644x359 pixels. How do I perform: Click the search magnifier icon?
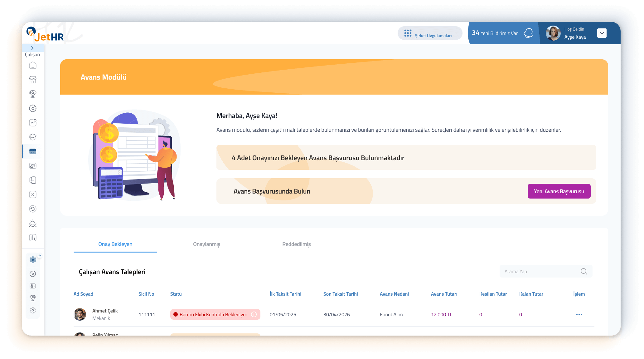pyautogui.click(x=584, y=271)
